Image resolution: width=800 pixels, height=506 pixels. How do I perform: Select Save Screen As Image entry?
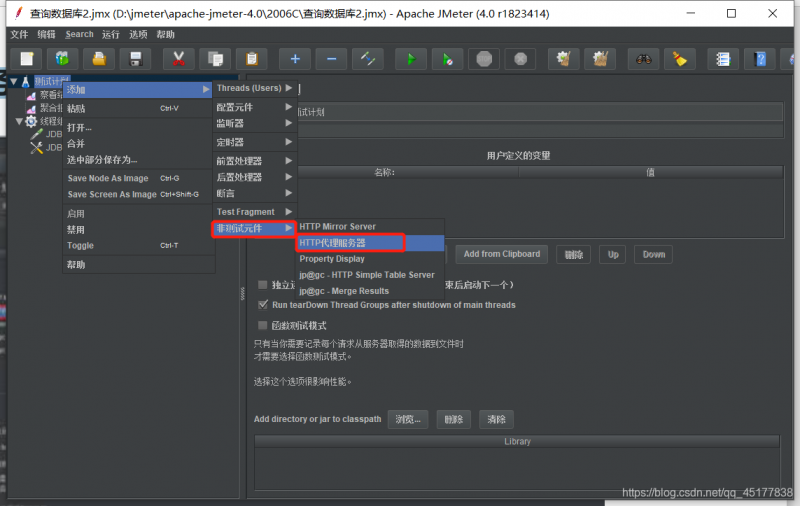(138, 194)
